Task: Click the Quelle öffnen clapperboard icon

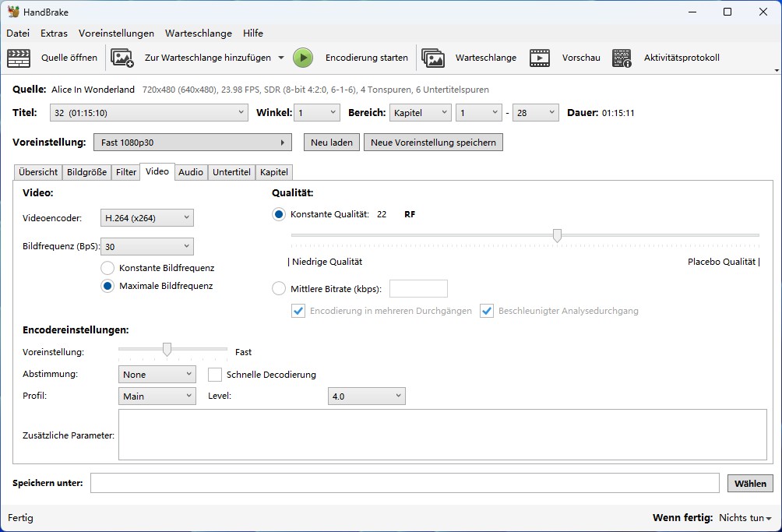Action: [19, 58]
